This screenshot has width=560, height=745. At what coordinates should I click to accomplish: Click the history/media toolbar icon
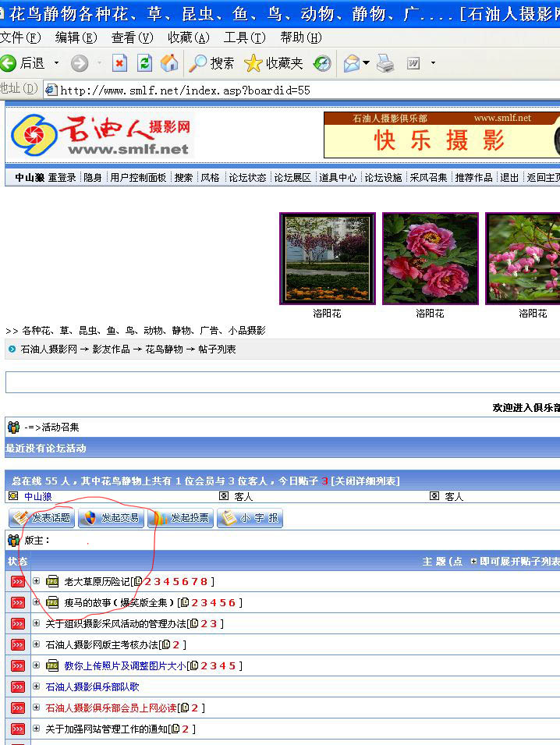coord(322,63)
